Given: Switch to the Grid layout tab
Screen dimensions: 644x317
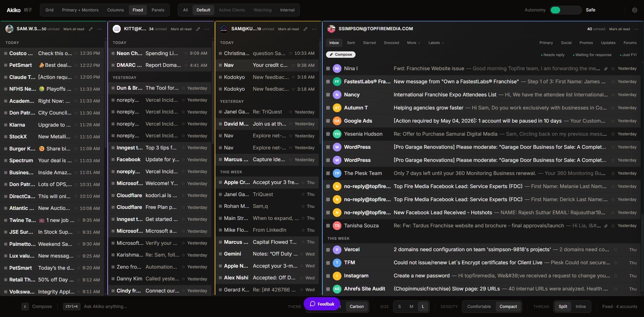Looking at the screenshot, I should (49, 10).
